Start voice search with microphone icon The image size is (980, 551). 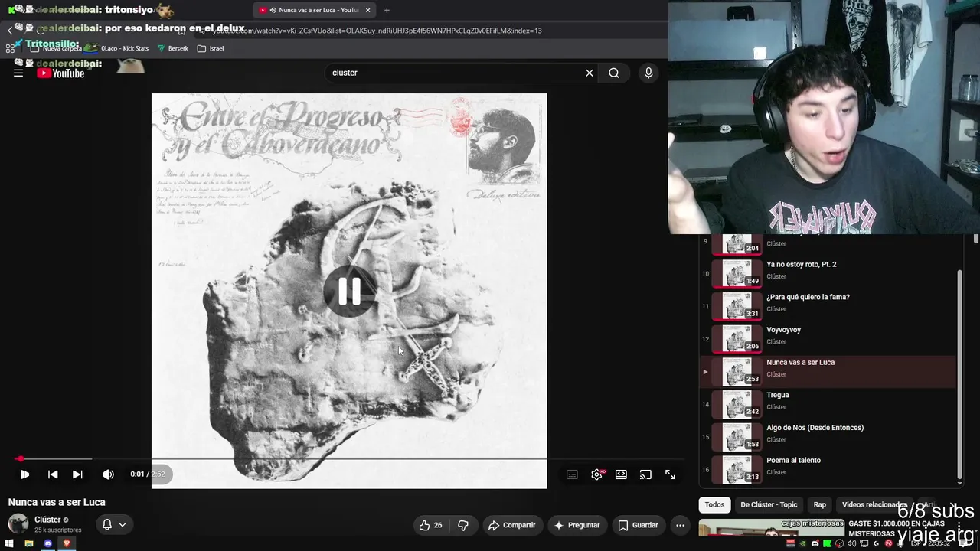pos(648,73)
